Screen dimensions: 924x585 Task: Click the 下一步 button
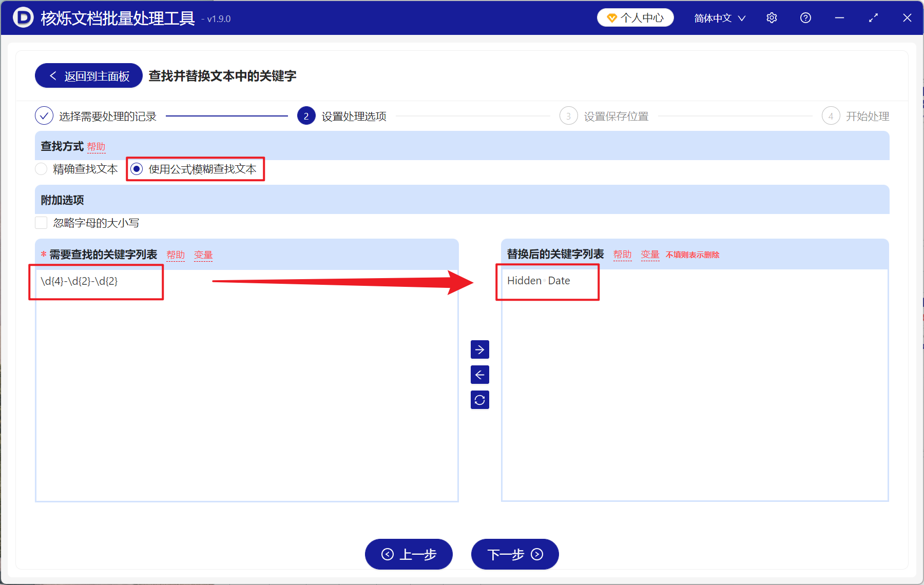[x=514, y=555]
